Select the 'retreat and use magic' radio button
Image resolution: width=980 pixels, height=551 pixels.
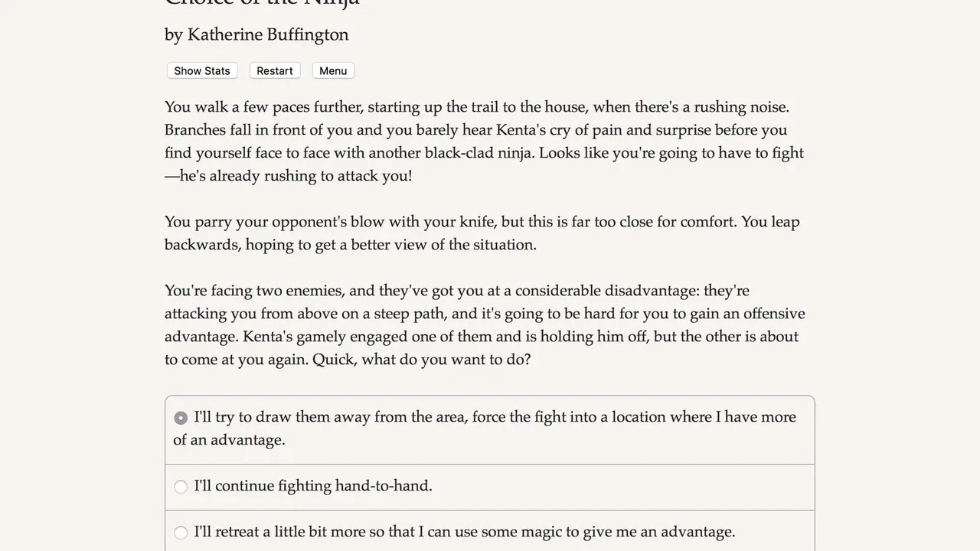(181, 533)
